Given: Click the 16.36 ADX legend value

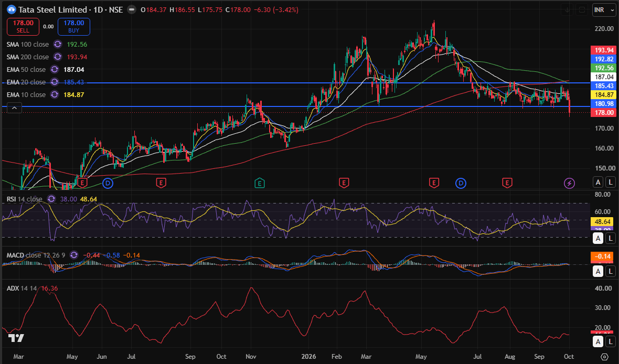Looking at the screenshot, I should click(49, 288).
